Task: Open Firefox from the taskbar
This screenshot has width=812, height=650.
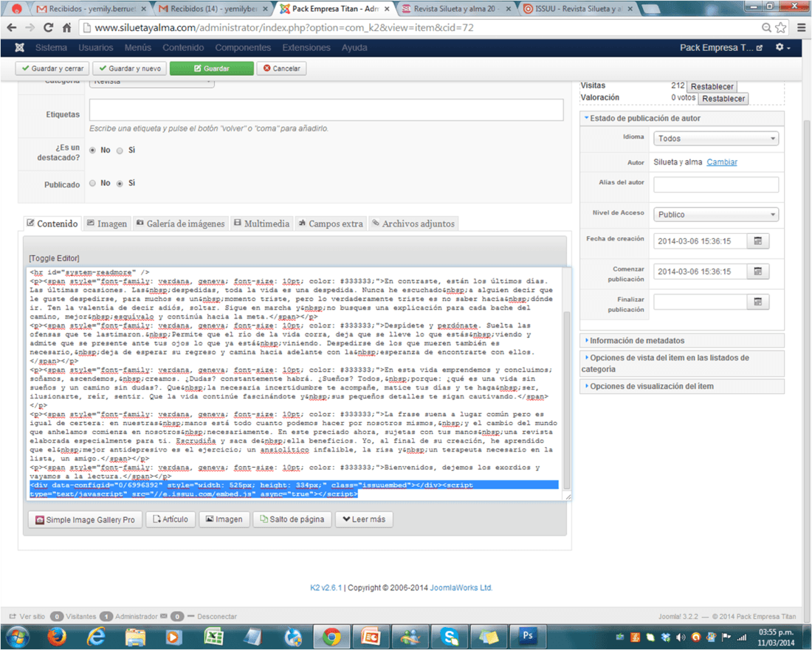Action: 56,637
